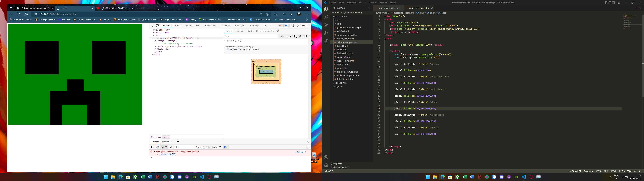Viewport: 644px width, 181px height.
Task: Click the Edge address bar URL
Action: point(58,14)
